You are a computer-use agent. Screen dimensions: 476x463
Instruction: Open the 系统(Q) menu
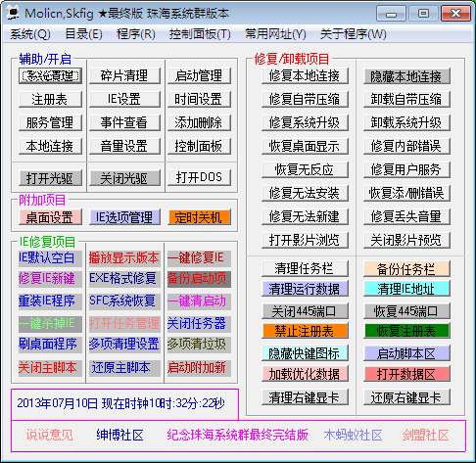coord(30,34)
